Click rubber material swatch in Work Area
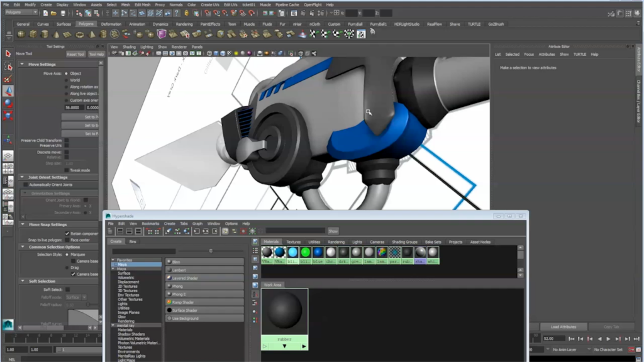The image size is (644, 362). [285, 312]
